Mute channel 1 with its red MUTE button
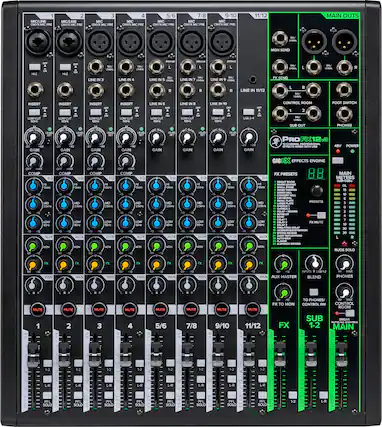382x427 pixels. coord(38,310)
